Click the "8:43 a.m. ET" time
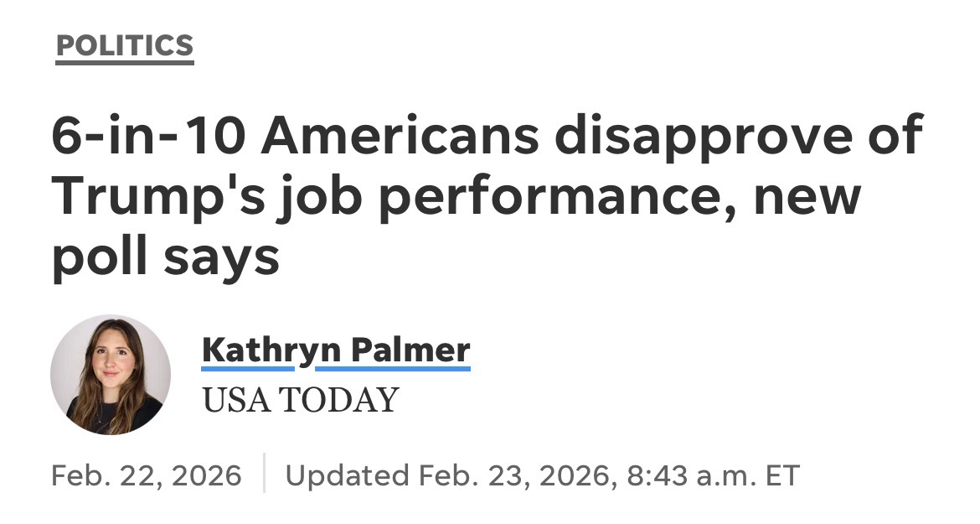 click(712, 475)
